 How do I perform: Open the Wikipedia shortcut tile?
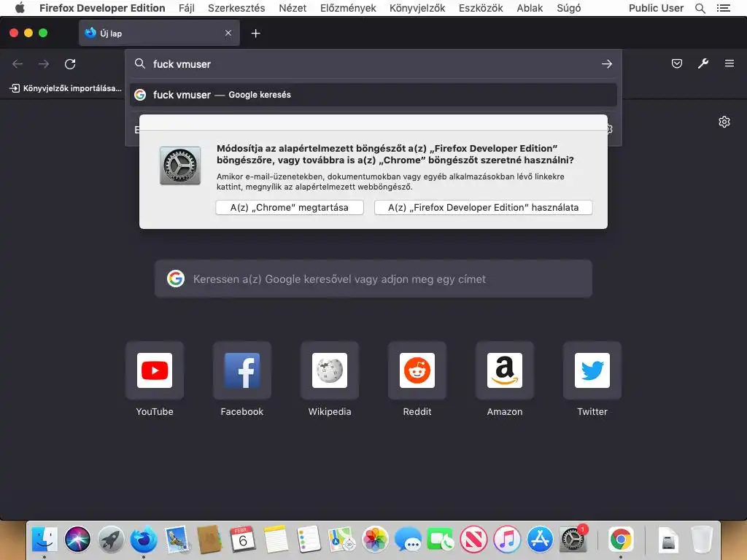[x=330, y=370]
